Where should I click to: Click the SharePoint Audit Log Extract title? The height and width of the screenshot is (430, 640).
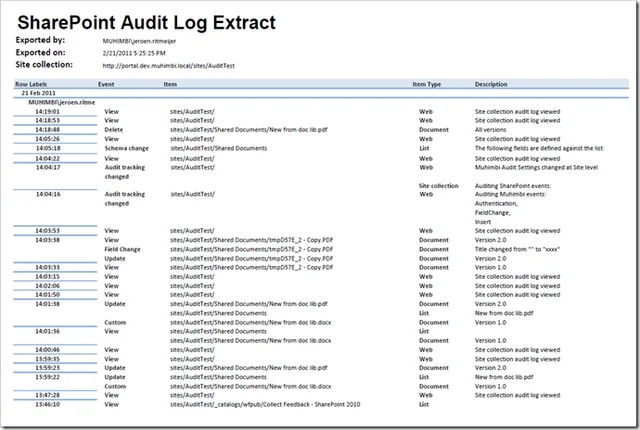coord(146,23)
